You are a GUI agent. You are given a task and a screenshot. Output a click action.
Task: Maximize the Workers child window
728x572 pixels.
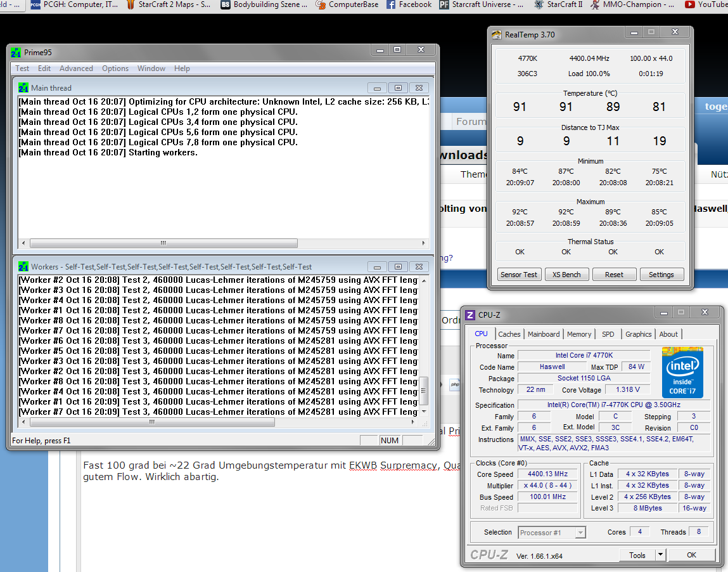399,267
